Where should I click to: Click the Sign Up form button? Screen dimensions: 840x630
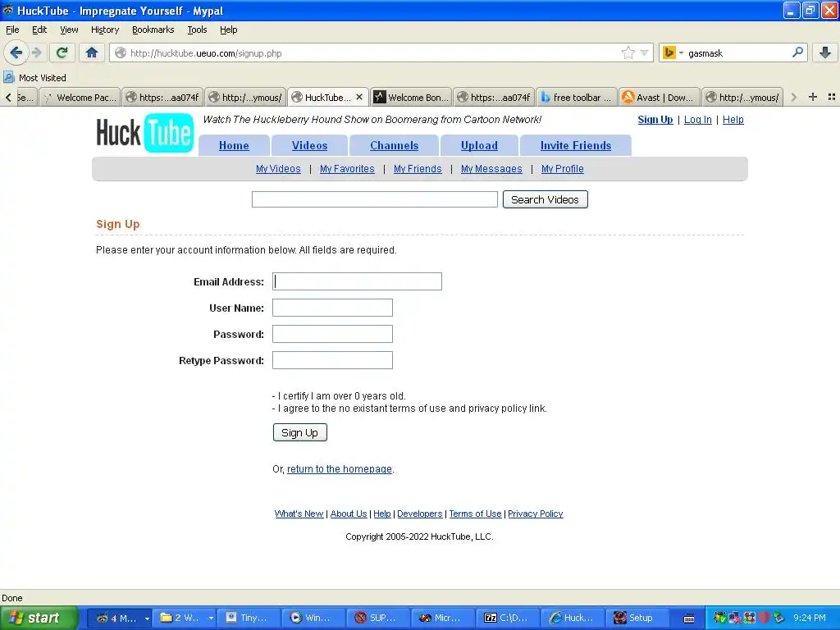tap(299, 432)
